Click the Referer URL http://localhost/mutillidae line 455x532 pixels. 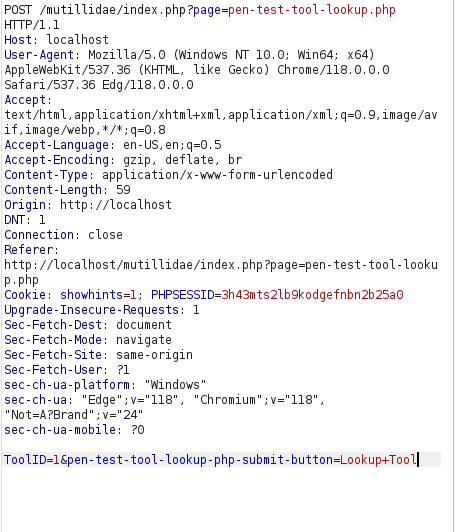click(221, 265)
